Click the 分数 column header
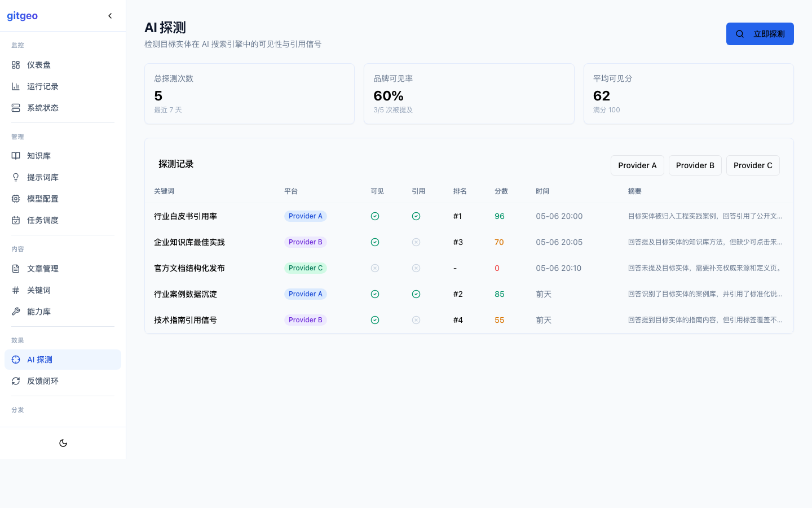 (501, 191)
